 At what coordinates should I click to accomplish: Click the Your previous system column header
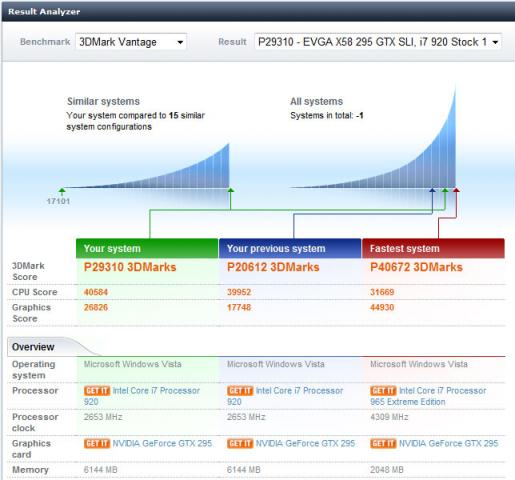(290, 249)
